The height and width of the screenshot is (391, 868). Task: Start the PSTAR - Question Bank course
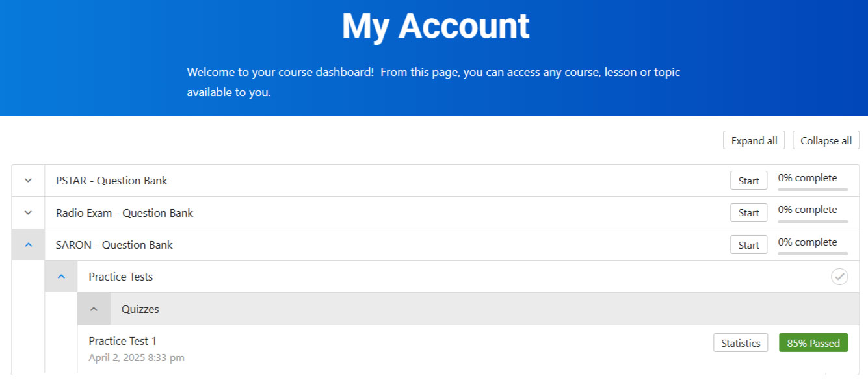click(748, 181)
